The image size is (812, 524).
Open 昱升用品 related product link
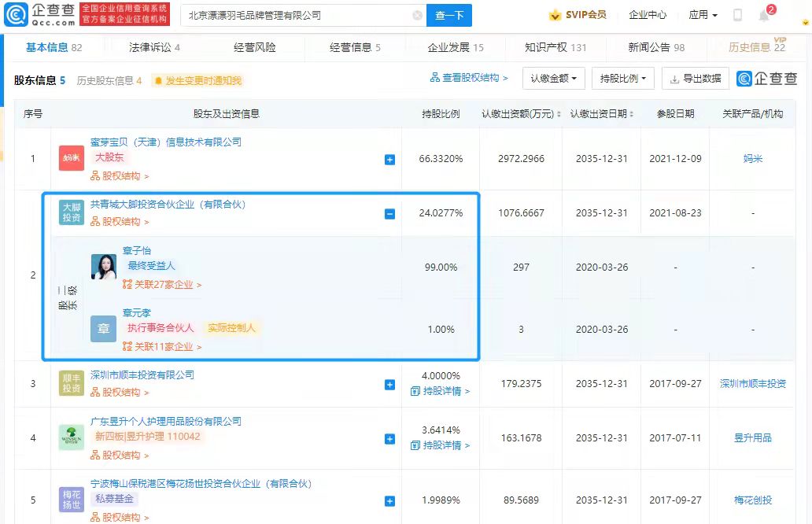(752, 438)
